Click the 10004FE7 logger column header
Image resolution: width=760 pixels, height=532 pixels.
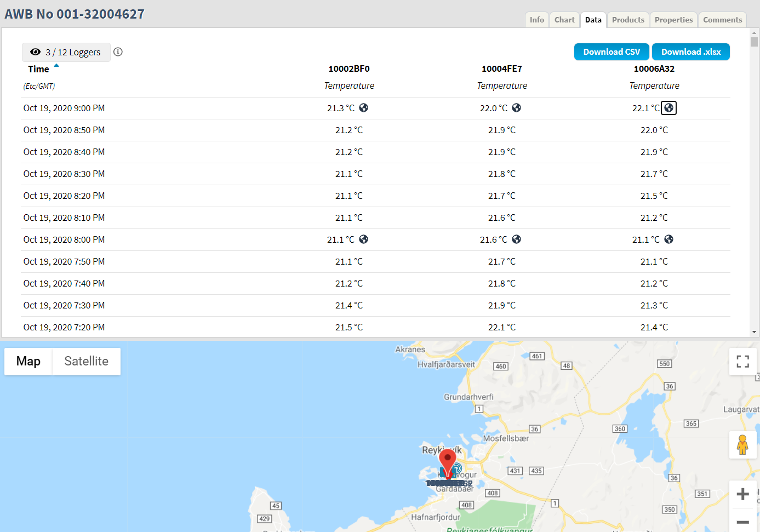coord(502,69)
